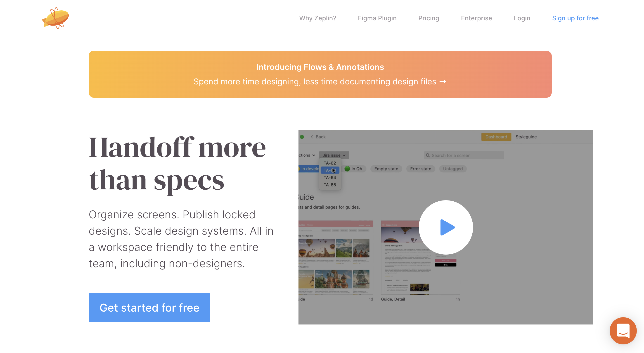The height and width of the screenshot is (353, 644).
Task: Expand the Jira issue dropdown
Action: click(x=334, y=155)
